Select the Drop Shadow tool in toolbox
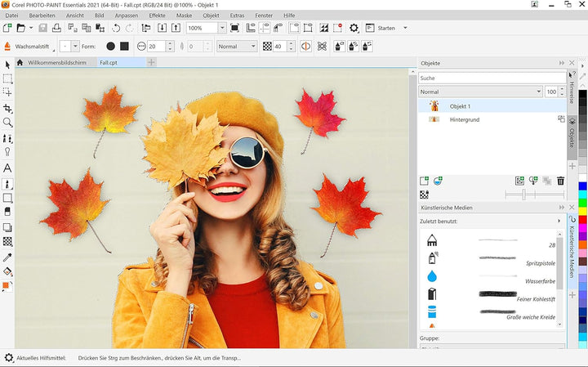Screen dimensions: 588x367 [x=7, y=227]
